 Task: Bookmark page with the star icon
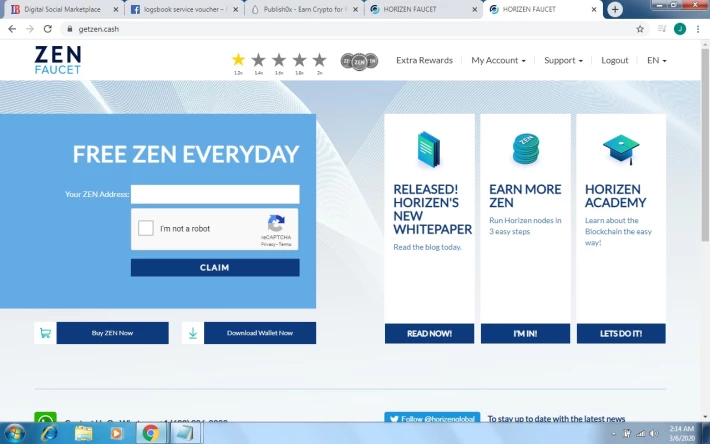640,29
